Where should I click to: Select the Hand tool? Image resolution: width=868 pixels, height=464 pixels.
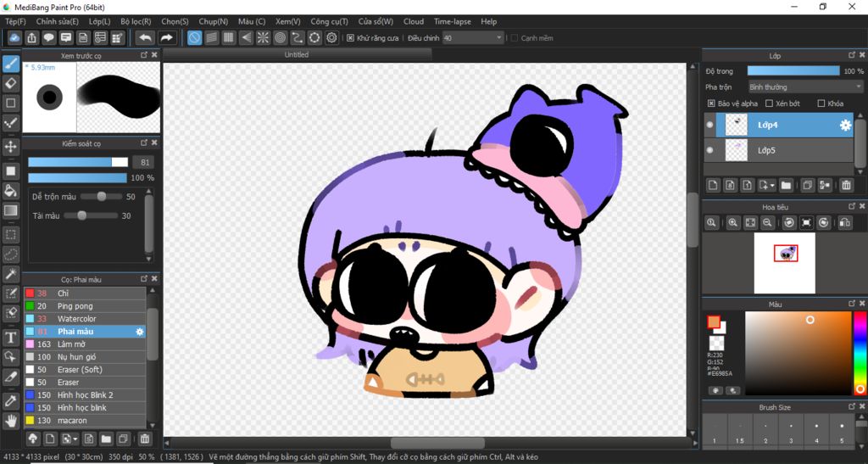(x=10, y=421)
